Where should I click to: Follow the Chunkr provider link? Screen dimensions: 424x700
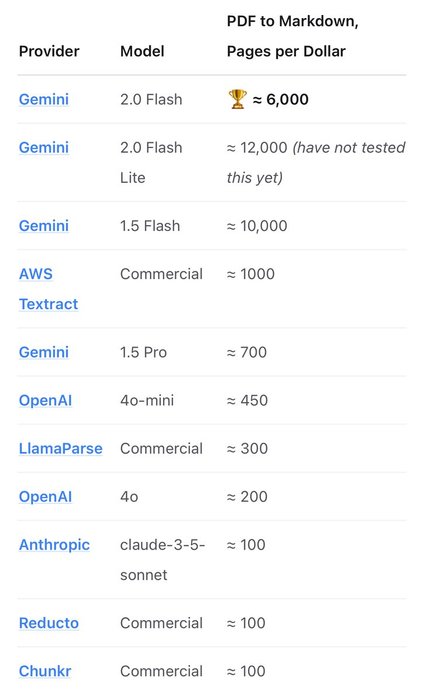tap(45, 671)
